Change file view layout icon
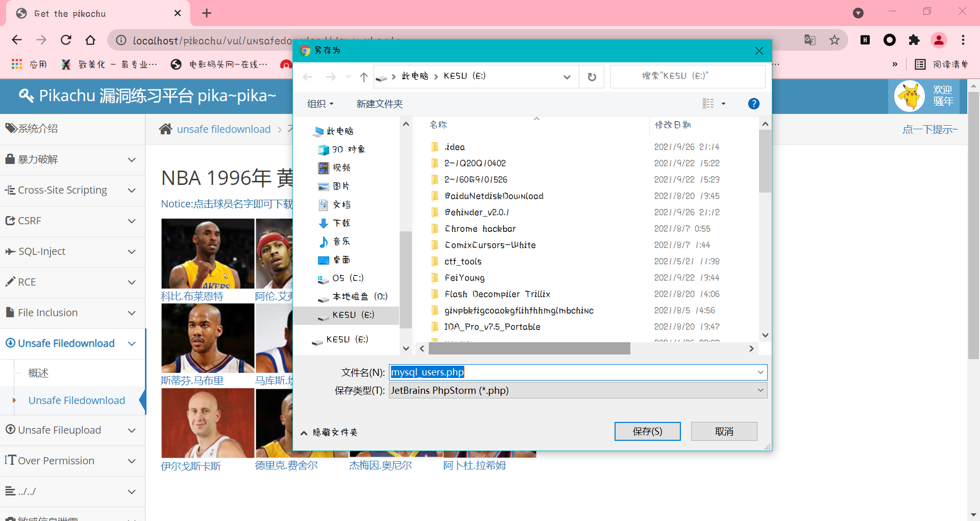Image resolution: width=980 pixels, height=521 pixels. pos(708,104)
